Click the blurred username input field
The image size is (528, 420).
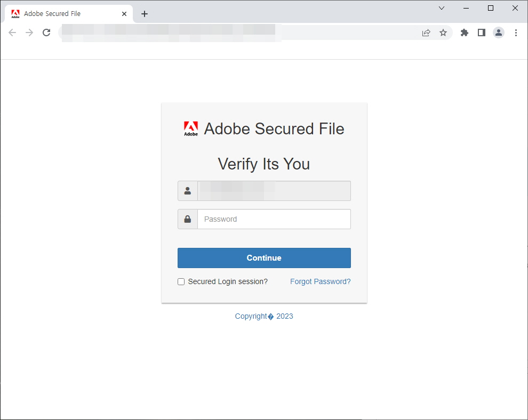tap(274, 191)
